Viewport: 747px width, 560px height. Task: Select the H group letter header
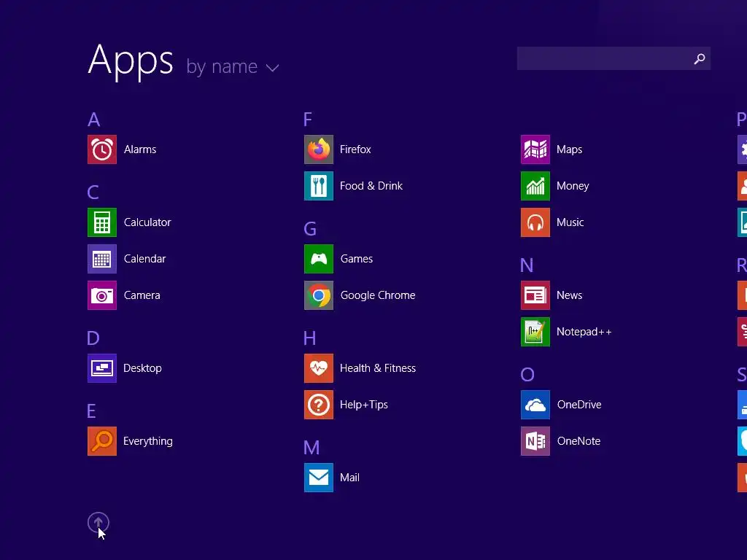[x=309, y=338]
